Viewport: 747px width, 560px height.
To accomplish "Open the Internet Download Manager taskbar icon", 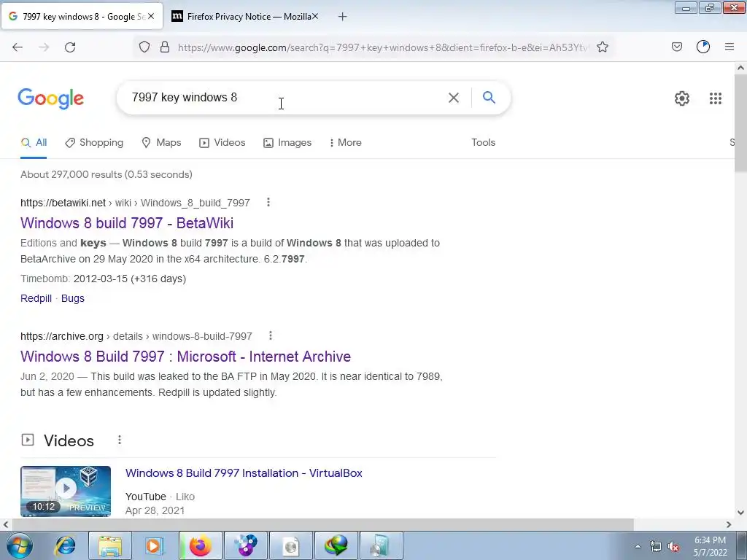I will point(336,545).
